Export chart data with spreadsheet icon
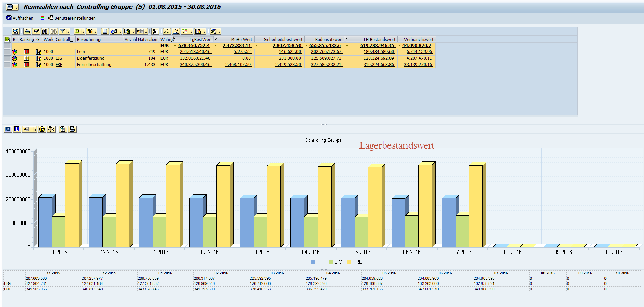This screenshot has width=644, height=307. [63, 129]
